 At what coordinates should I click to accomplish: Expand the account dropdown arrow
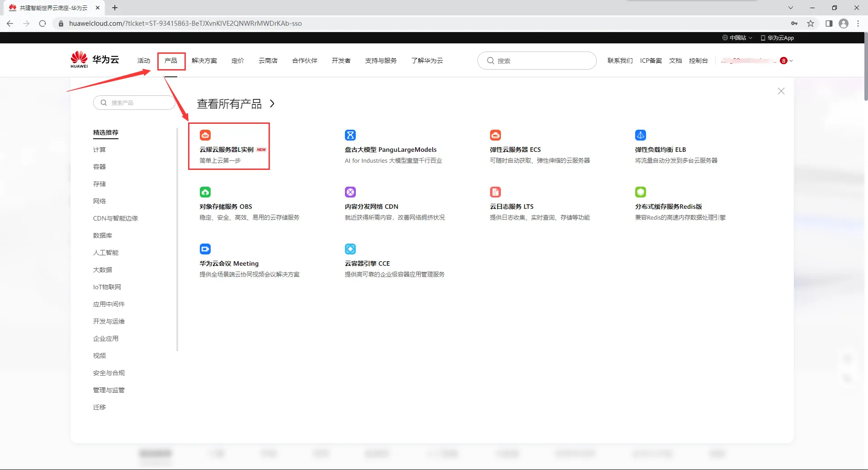pyautogui.click(x=791, y=61)
